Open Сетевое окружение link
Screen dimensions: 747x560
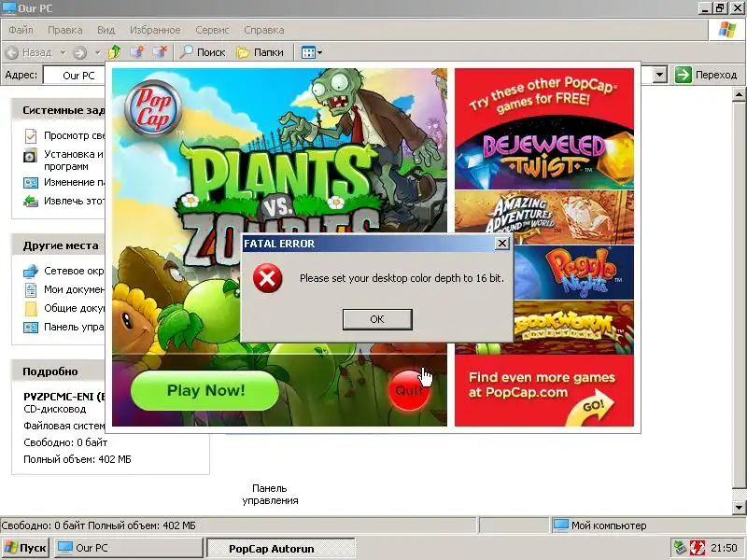[74, 271]
